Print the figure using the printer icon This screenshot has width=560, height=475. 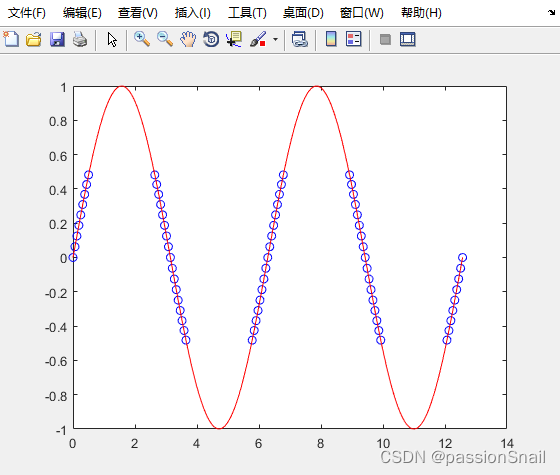[80, 39]
